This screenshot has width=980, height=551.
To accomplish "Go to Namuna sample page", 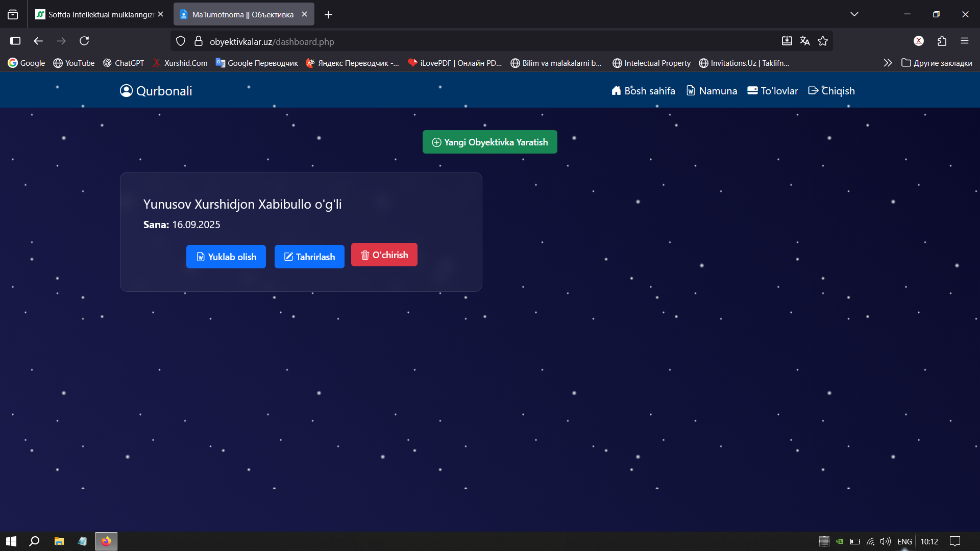I will [x=712, y=91].
